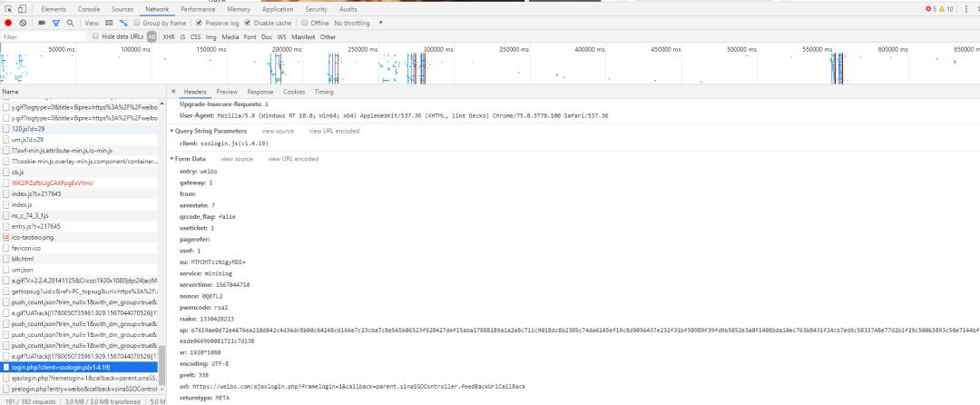Filter requests by Manifest
Image resolution: width=980 pixels, height=405 pixels.
303,37
